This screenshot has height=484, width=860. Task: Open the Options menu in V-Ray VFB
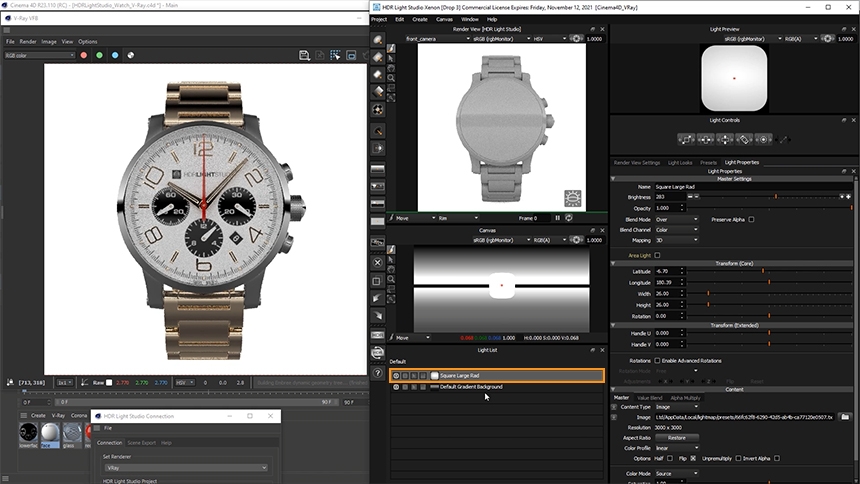point(88,42)
